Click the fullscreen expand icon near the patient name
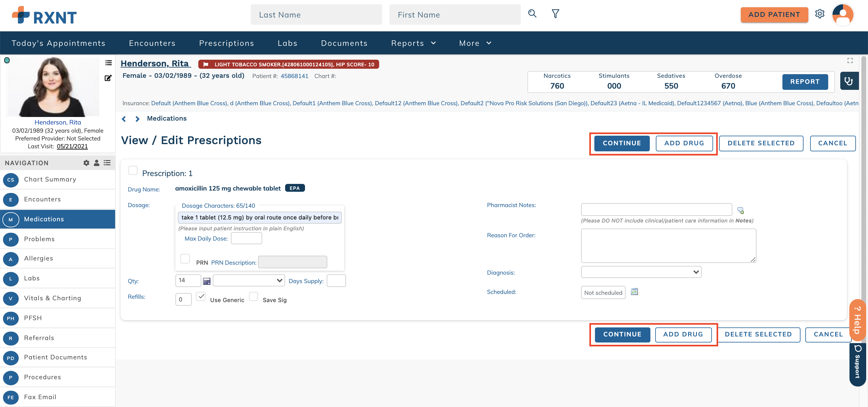This screenshot has width=868, height=407. (850, 61)
